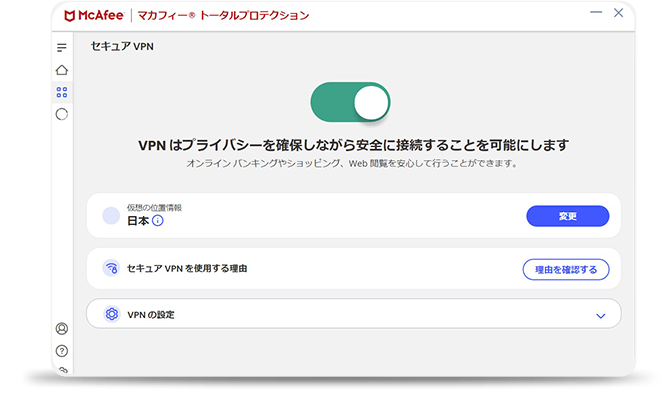Click the McAfee logo in title bar
This screenshot has width=672, height=419.
click(94, 15)
